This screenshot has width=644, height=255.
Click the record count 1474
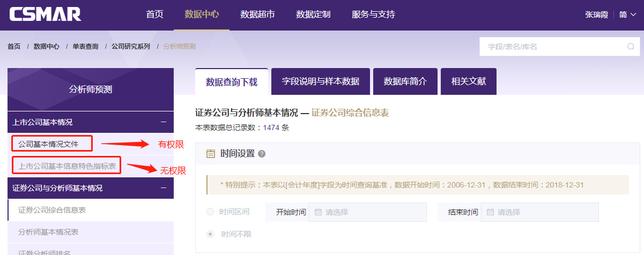coord(271,127)
